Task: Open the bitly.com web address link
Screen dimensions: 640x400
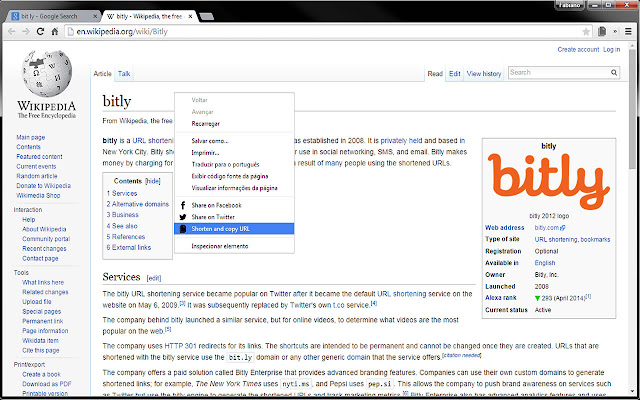Action: (x=549, y=228)
